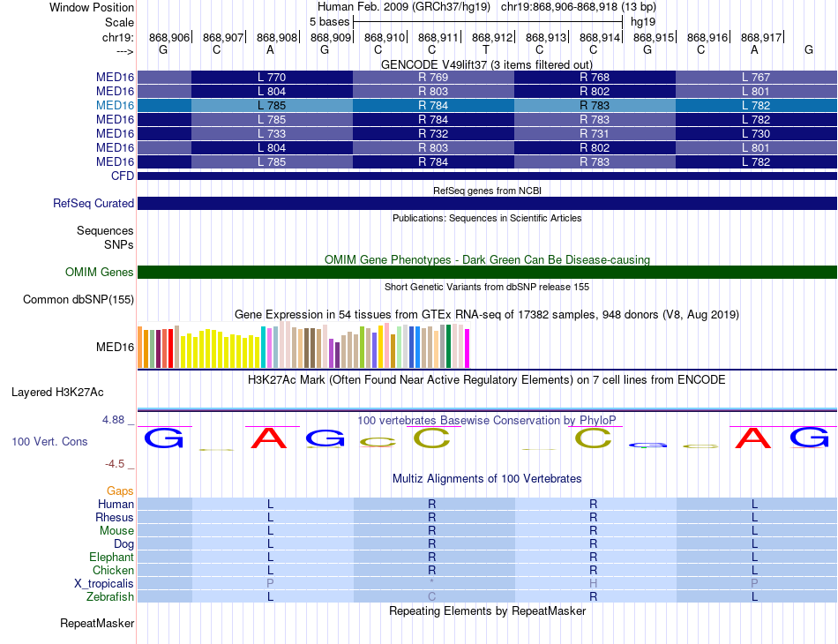Click the orange first bar in GTEx chart
Screen dimensions: 838x644
[140, 348]
